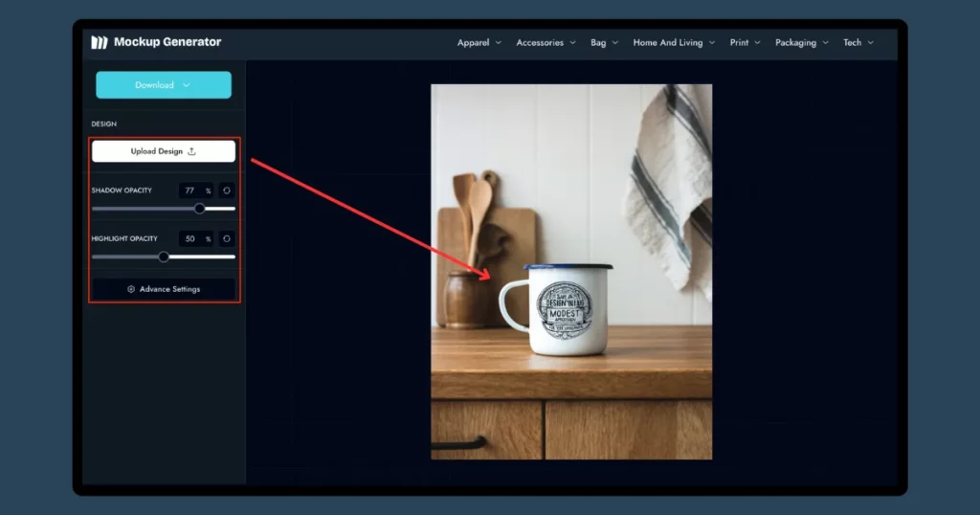The image size is (980, 515).
Task: Click the Upload Design button
Action: [x=164, y=151]
